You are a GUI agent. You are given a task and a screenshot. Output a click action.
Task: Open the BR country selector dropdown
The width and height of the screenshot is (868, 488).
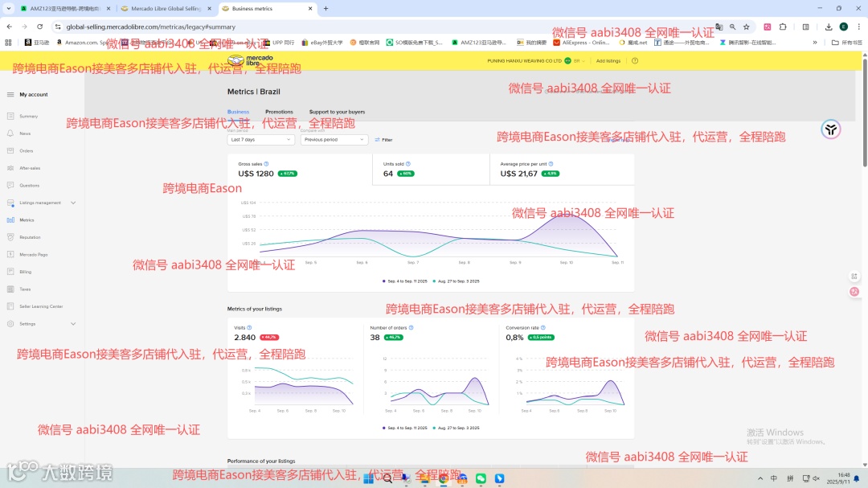pyautogui.click(x=579, y=61)
